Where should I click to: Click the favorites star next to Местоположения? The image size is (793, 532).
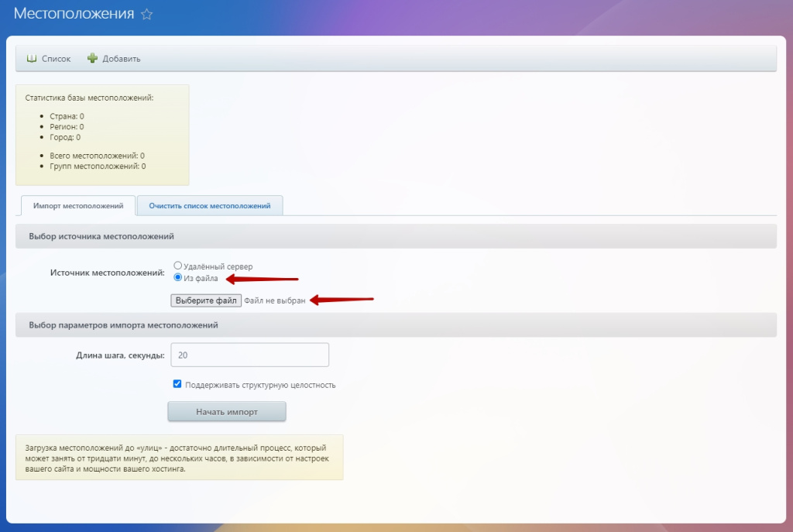tap(146, 15)
